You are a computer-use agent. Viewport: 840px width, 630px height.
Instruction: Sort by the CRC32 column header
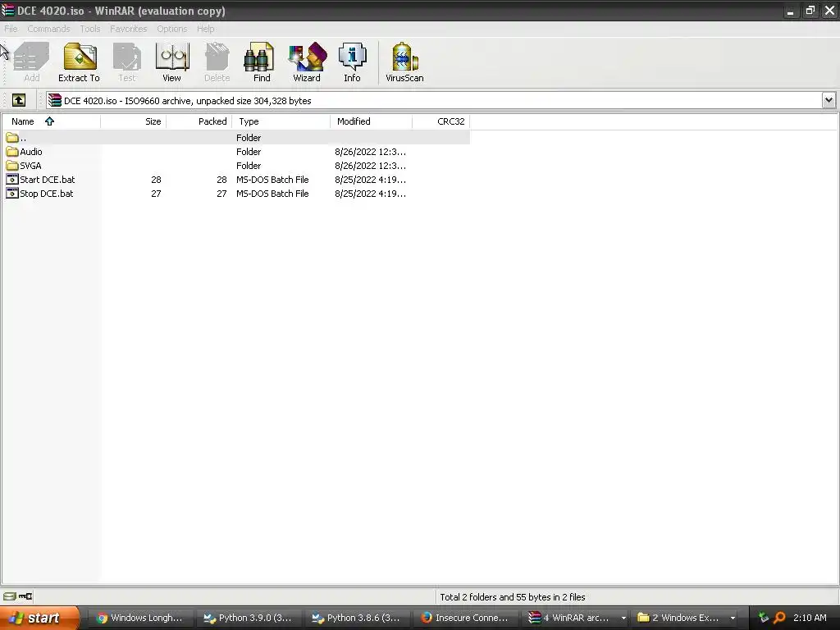coord(441,121)
